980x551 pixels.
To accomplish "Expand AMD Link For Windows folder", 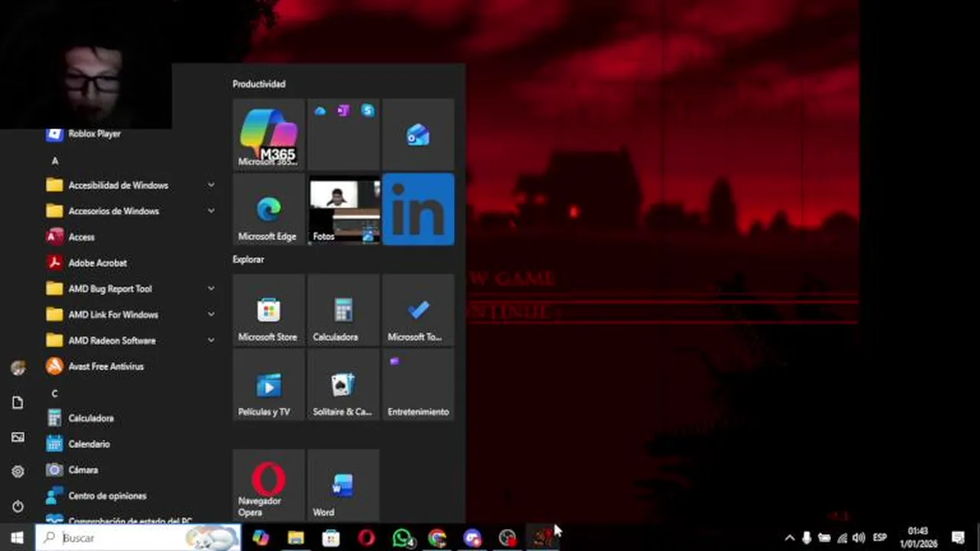I will [130, 315].
